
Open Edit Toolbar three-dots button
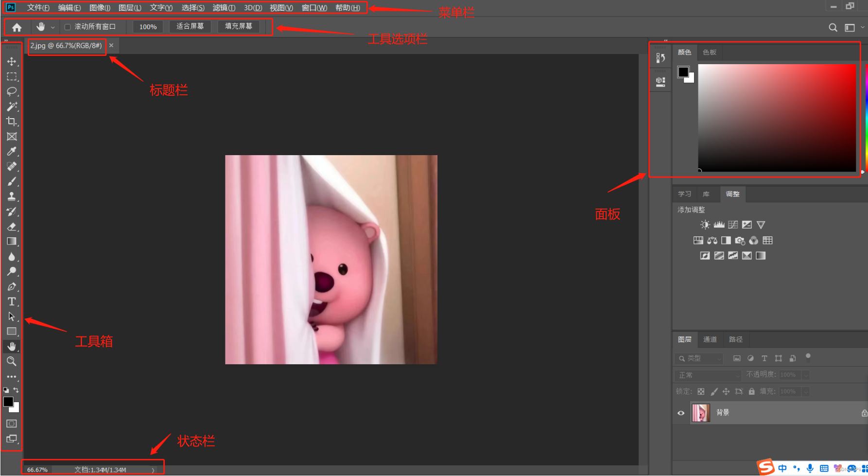(x=12, y=376)
